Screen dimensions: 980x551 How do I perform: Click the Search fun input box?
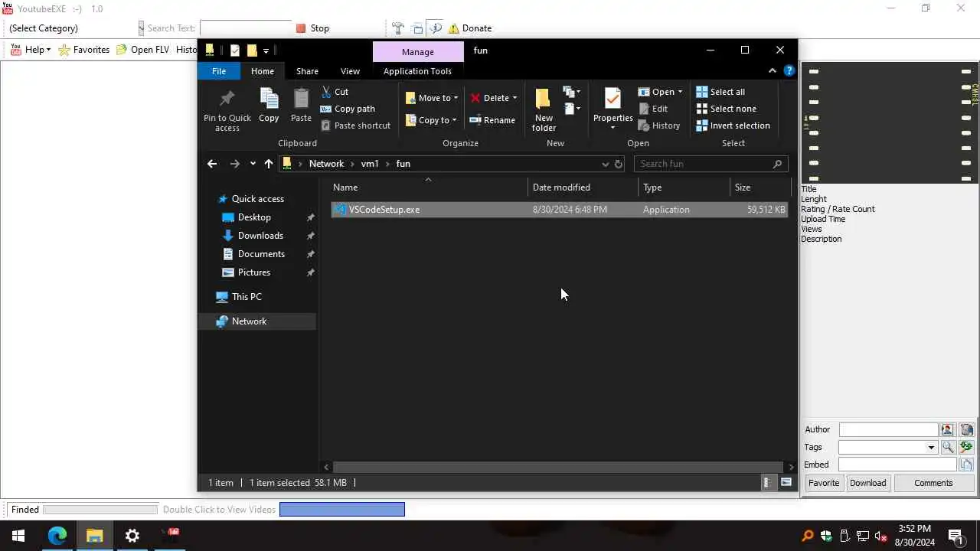click(x=704, y=164)
